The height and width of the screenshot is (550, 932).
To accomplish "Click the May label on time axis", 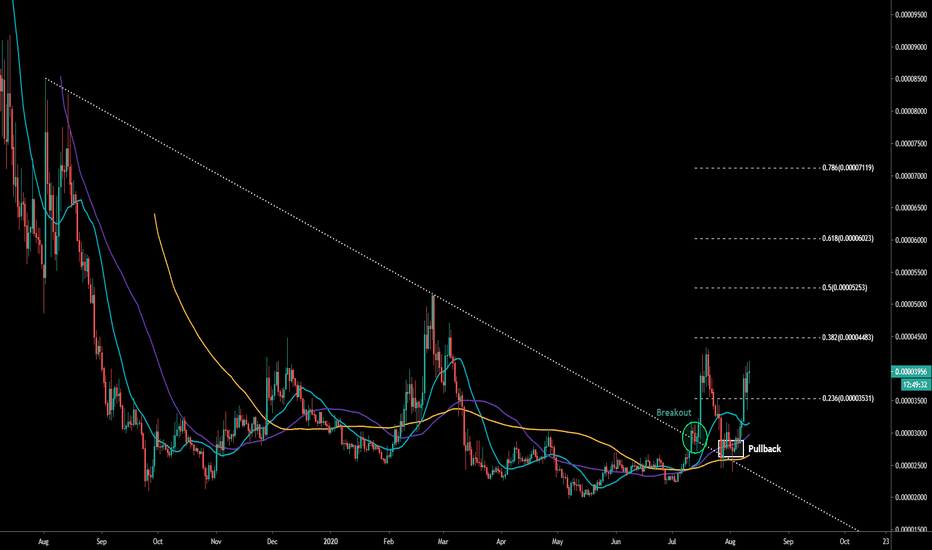I will pyautogui.click(x=557, y=542).
